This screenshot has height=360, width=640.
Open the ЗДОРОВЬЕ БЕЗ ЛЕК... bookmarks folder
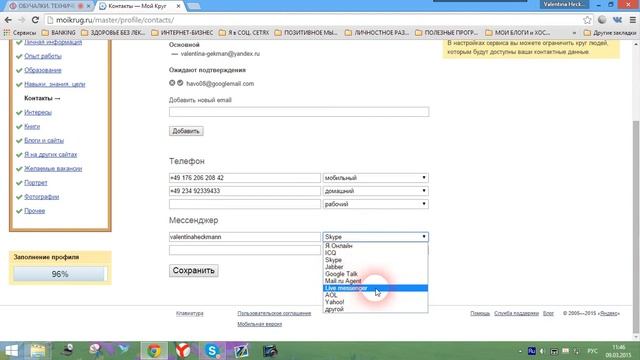(113, 32)
